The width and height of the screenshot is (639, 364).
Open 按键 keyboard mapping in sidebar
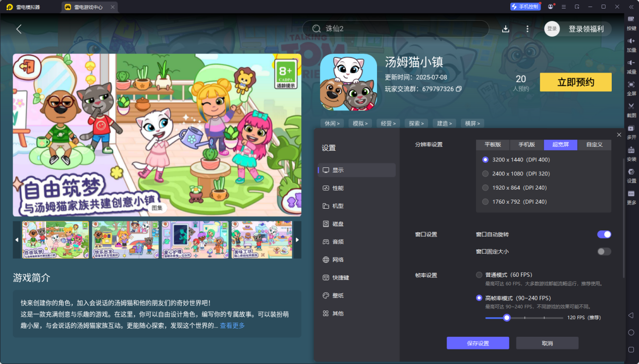631,23
